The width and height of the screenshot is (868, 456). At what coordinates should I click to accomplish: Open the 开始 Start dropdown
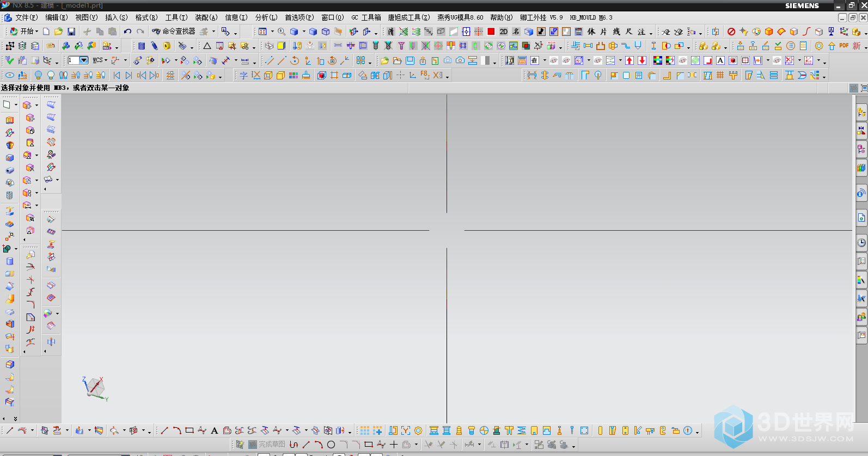24,32
